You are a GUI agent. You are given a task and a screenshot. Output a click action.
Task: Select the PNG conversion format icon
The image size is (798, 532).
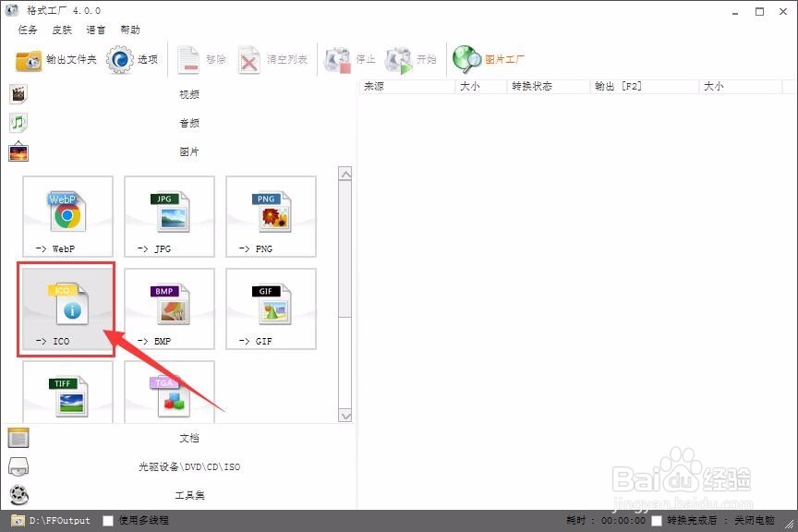click(x=268, y=215)
